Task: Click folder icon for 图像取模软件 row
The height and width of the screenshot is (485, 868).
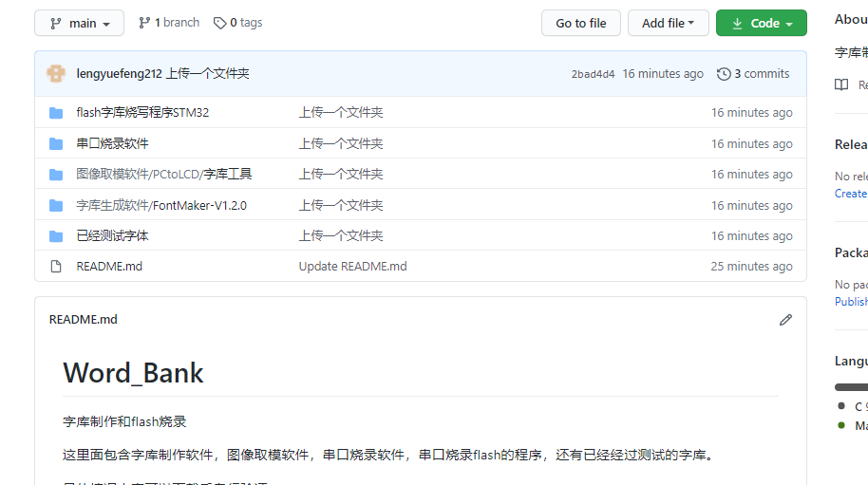Action: point(56,175)
